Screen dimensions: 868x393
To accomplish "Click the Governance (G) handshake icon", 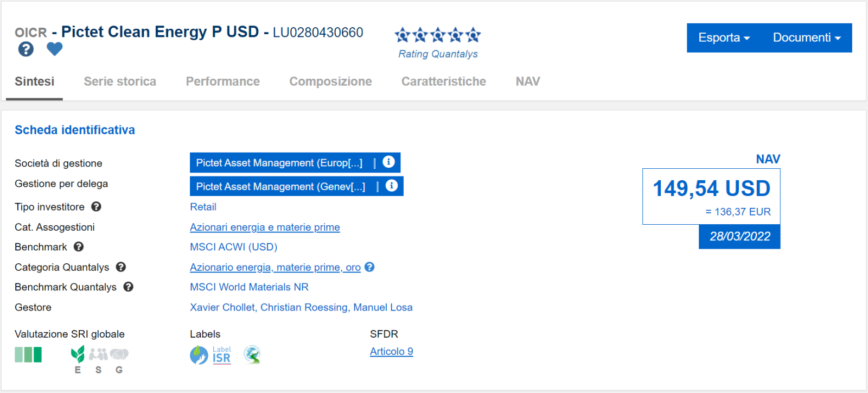I will [119, 354].
